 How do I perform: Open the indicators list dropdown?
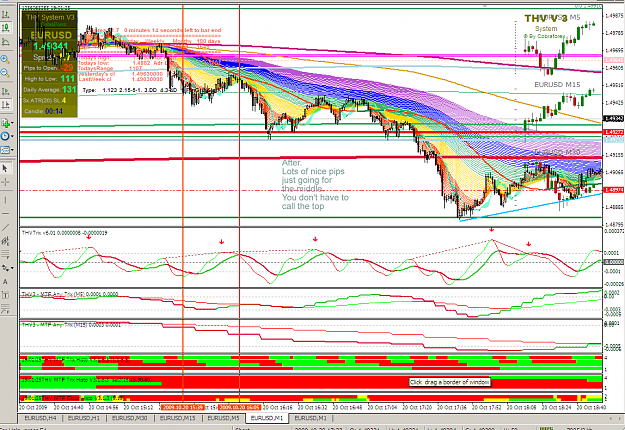coord(7,123)
